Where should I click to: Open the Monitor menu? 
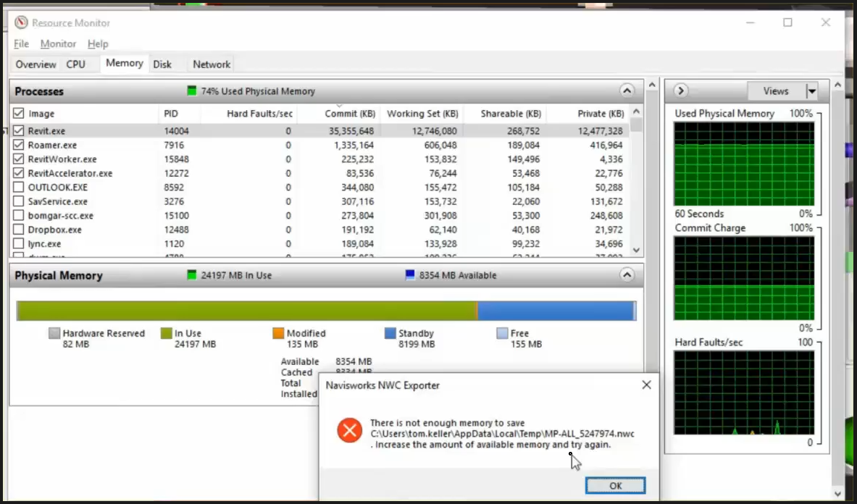tap(58, 43)
